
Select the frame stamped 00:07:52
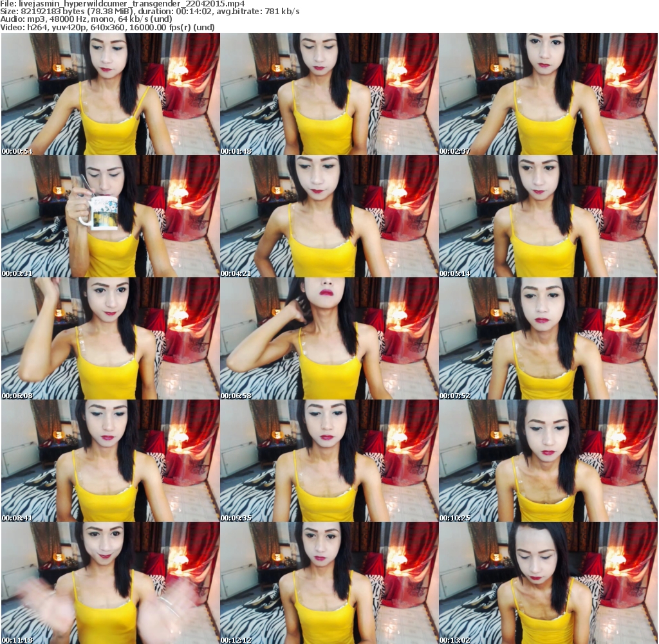tap(548, 338)
